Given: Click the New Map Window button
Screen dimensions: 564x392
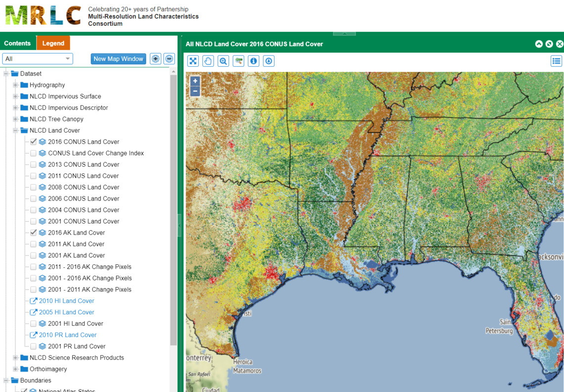Looking at the screenshot, I should tap(118, 58).
